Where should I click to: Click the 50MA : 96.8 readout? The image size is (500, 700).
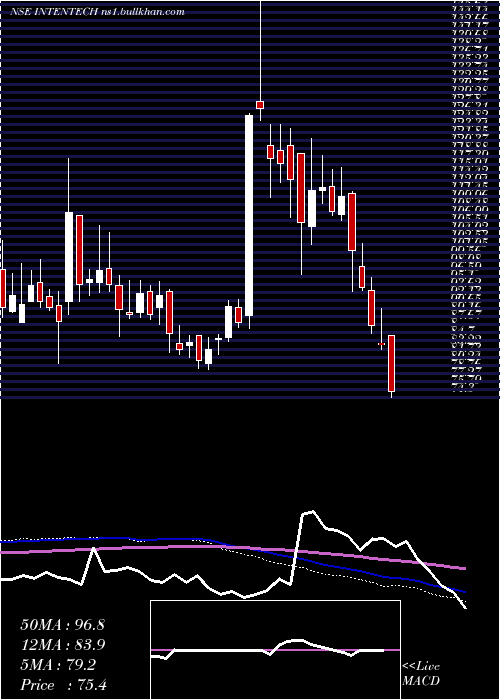click(x=62, y=625)
